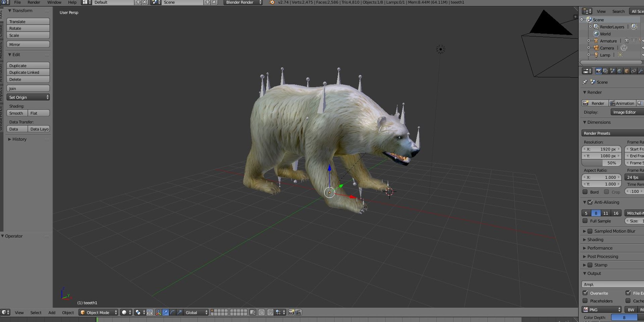This screenshot has width=644, height=322.
Task: Enable the Full Sample checkbox
Action: pos(585,221)
